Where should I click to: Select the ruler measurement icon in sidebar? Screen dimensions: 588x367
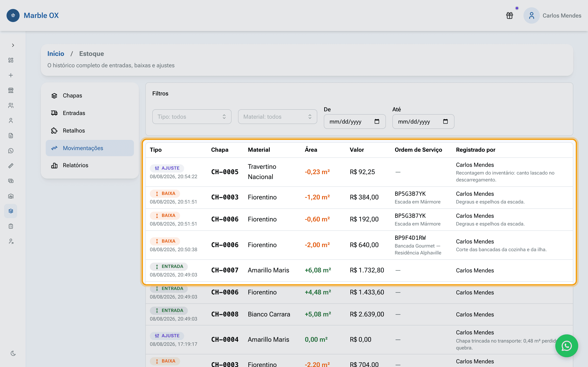11,166
